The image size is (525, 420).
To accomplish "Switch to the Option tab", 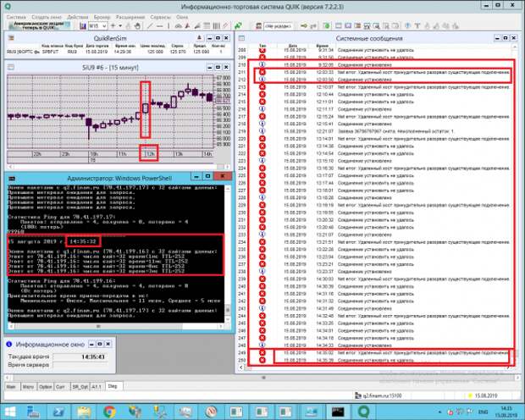I will 45,386.
